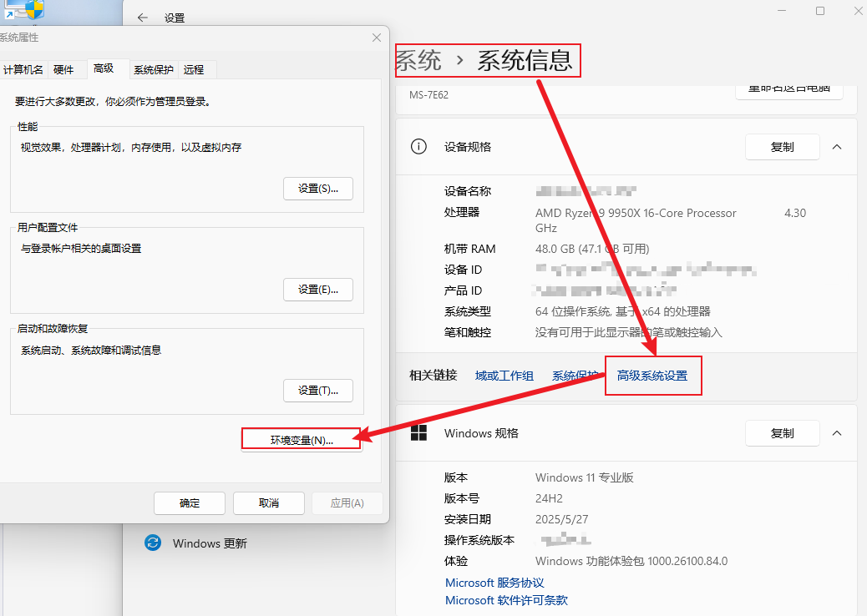Click 取消 in 系统属性 dialog

tap(269, 503)
